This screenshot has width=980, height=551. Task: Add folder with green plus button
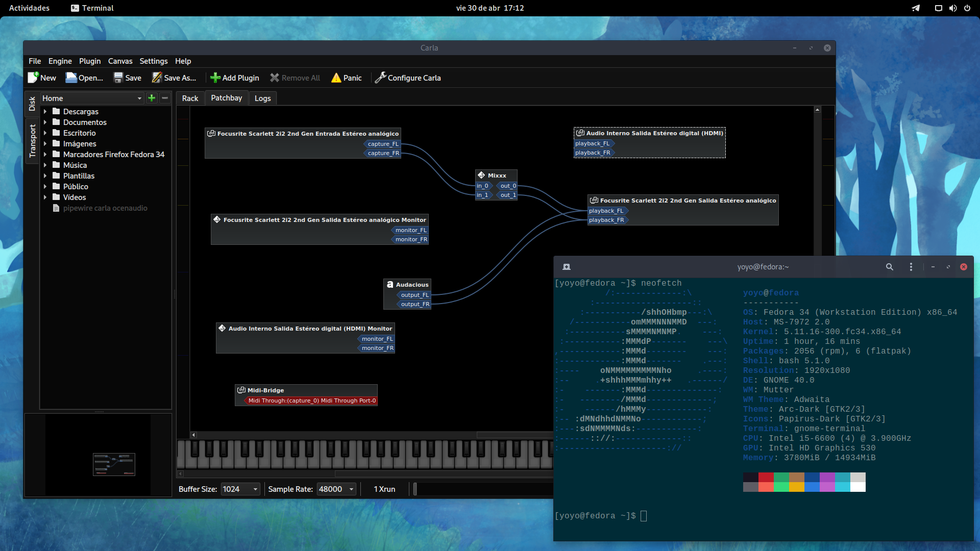click(x=152, y=98)
